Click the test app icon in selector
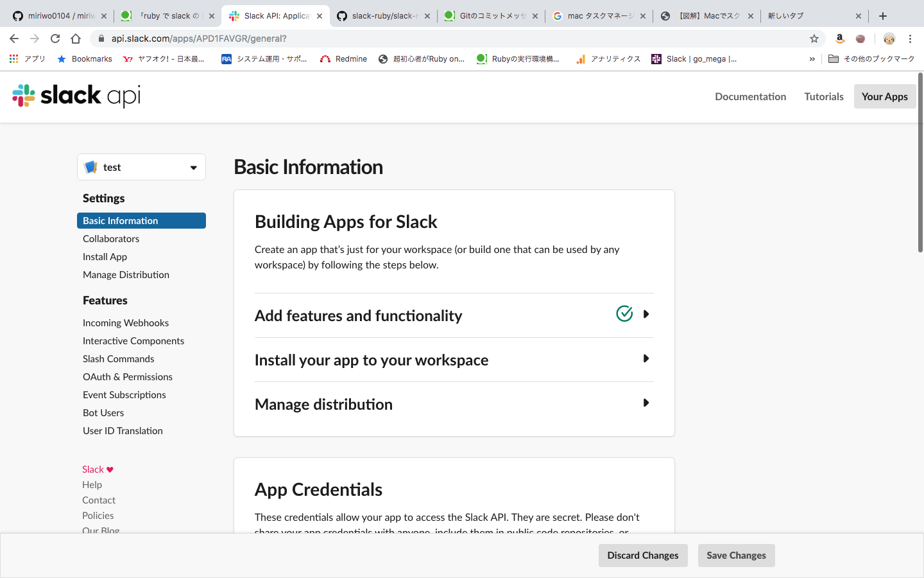The image size is (924, 578). [91, 167]
